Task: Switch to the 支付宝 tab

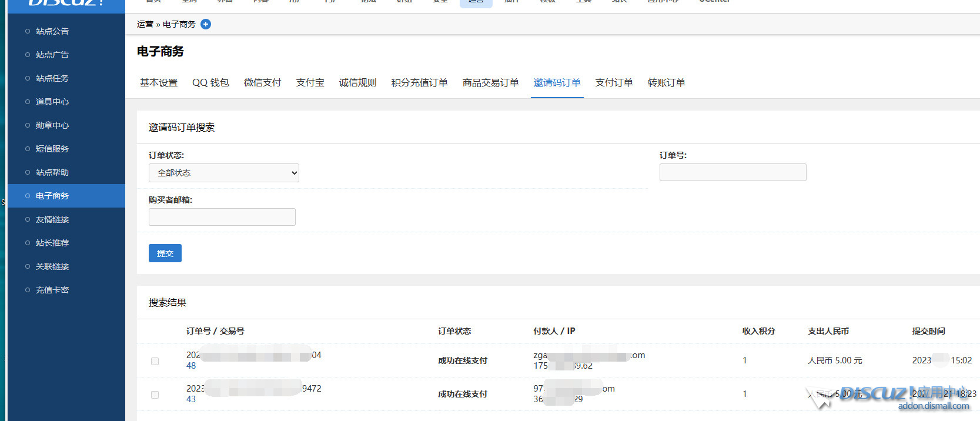Action: 310,83
